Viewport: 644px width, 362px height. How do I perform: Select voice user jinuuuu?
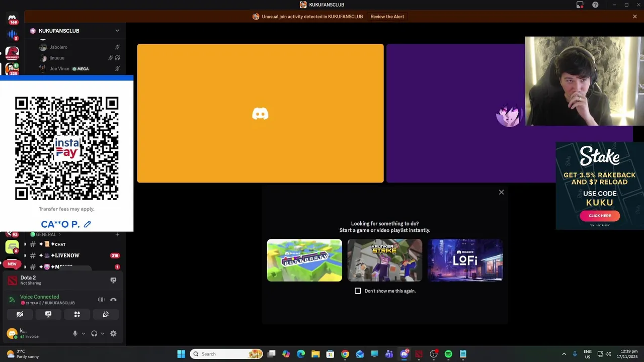pyautogui.click(x=57, y=58)
